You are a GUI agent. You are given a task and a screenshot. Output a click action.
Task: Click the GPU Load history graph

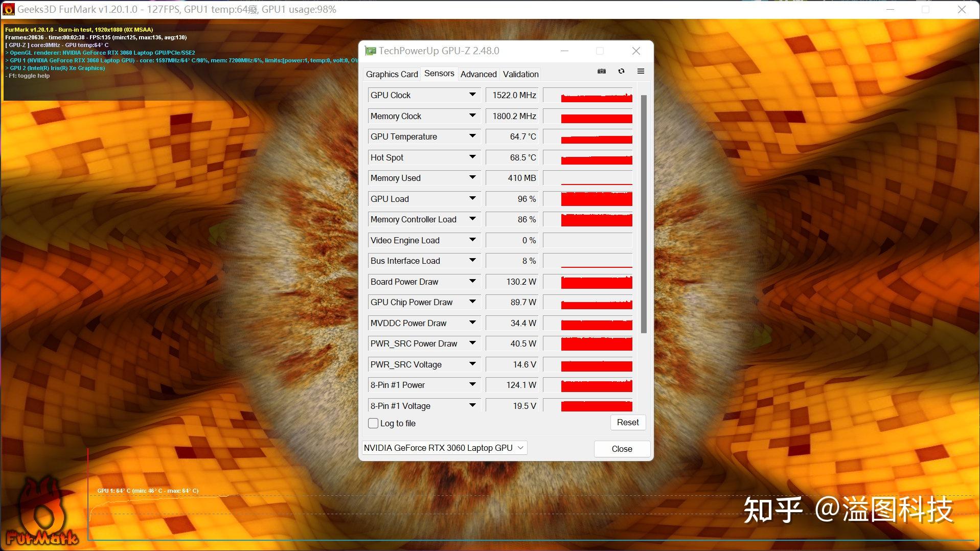pos(588,199)
